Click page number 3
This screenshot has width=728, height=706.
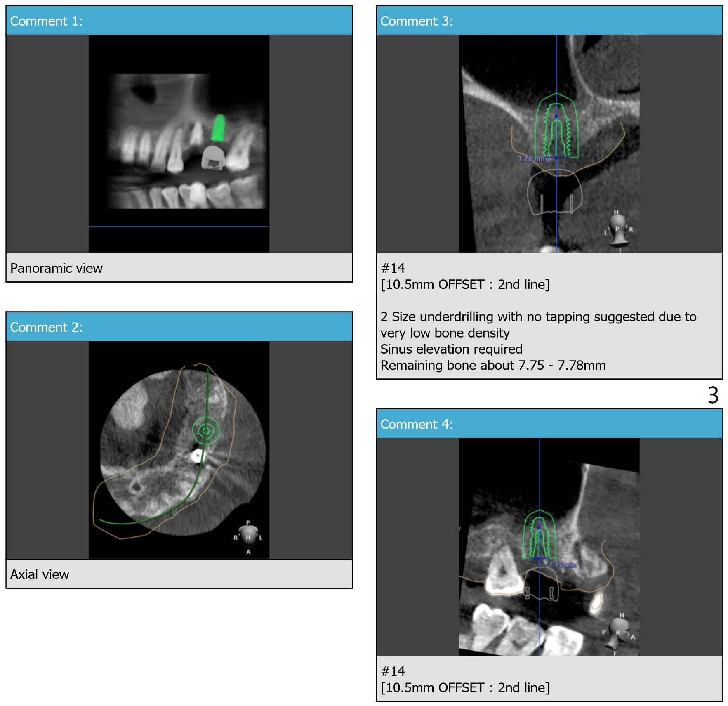click(713, 395)
